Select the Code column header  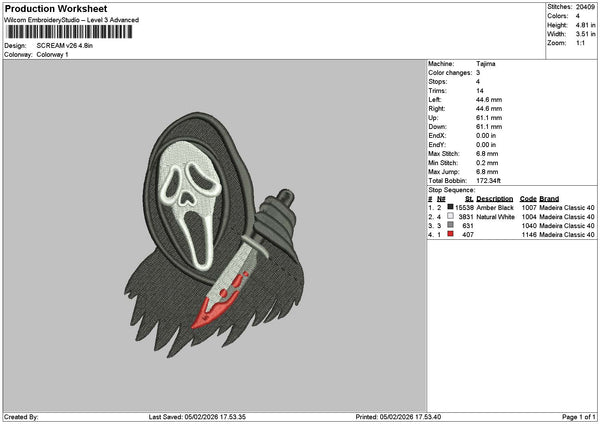click(x=529, y=198)
